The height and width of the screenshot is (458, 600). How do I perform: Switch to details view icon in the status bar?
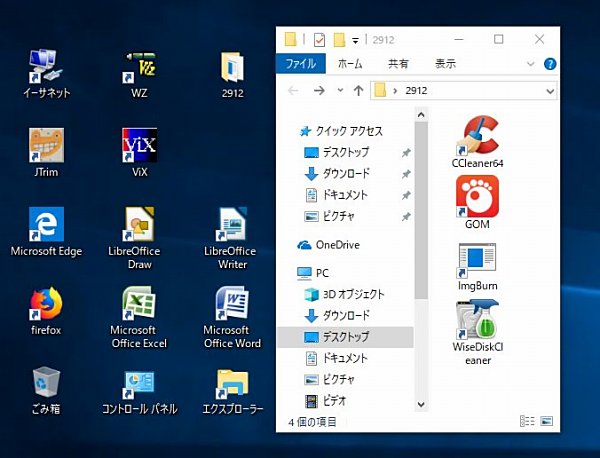coord(527,421)
